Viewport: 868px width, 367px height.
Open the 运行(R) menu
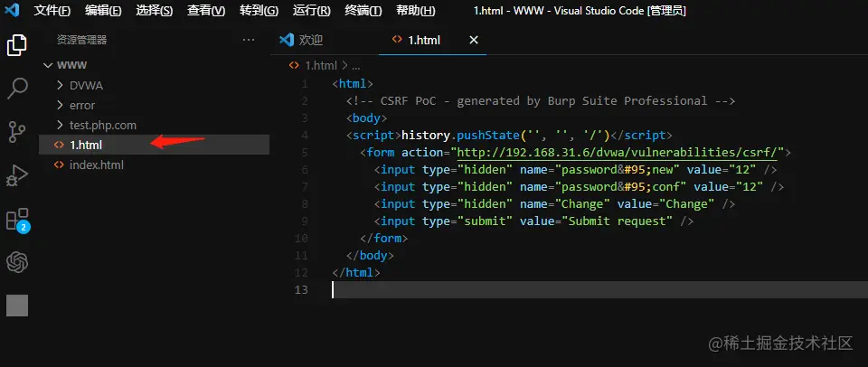pyautogui.click(x=311, y=11)
